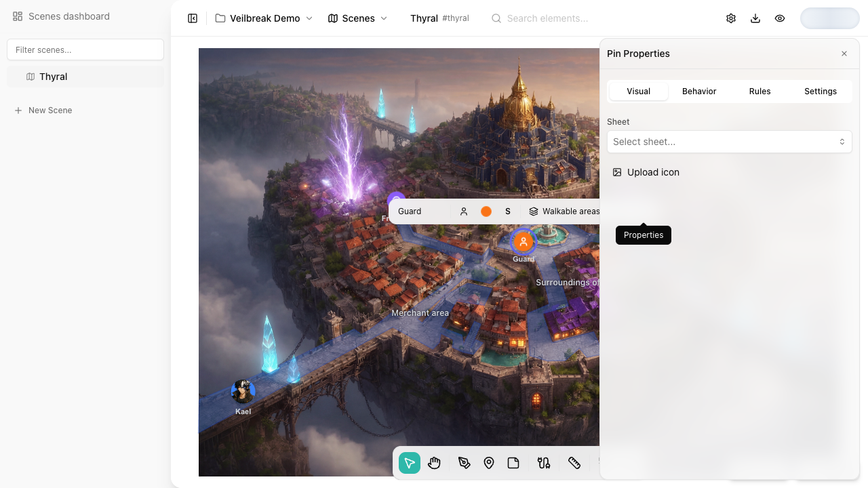Click the #thyral tag in the header
Viewport: 868px width, 488px height.
(x=456, y=18)
